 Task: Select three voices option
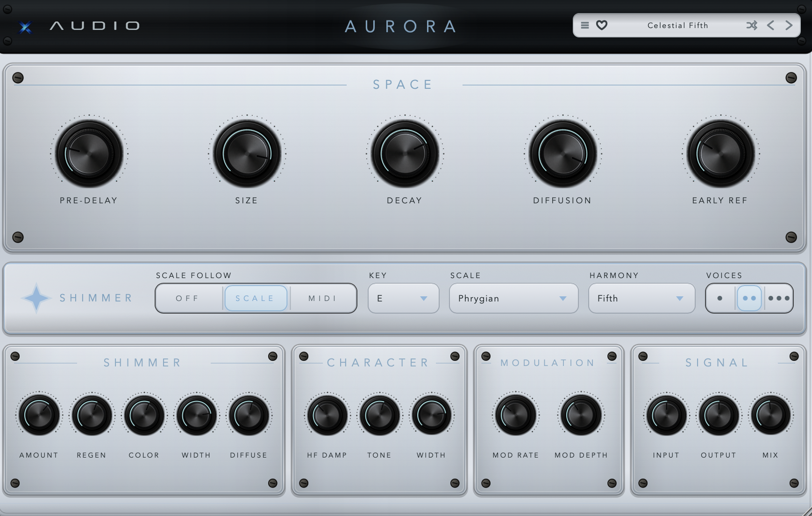point(778,298)
